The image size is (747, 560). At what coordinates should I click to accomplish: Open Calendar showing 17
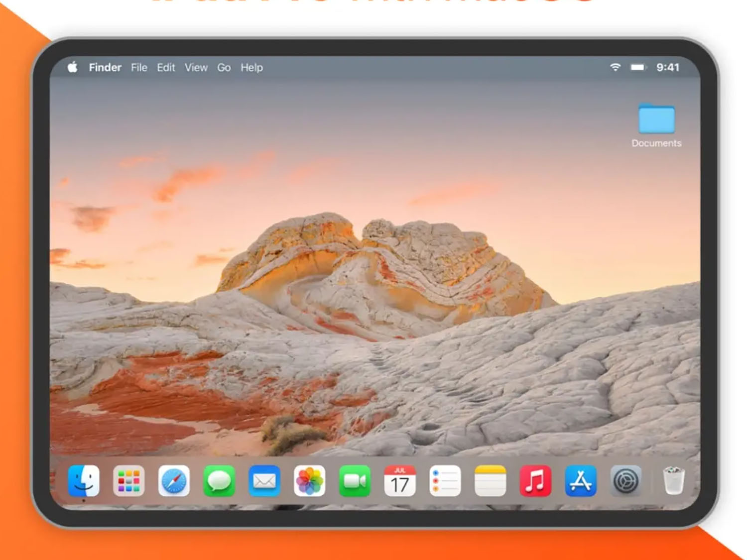pyautogui.click(x=399, y=481)
